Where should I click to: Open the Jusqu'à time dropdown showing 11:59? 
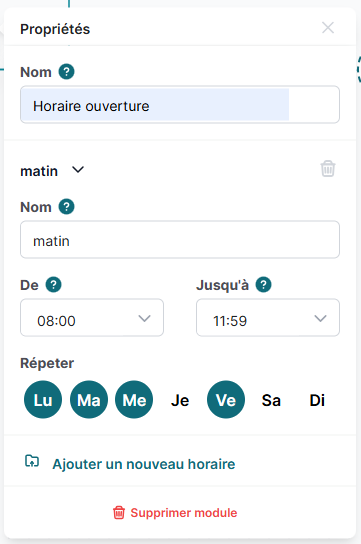tap(268, 317)
